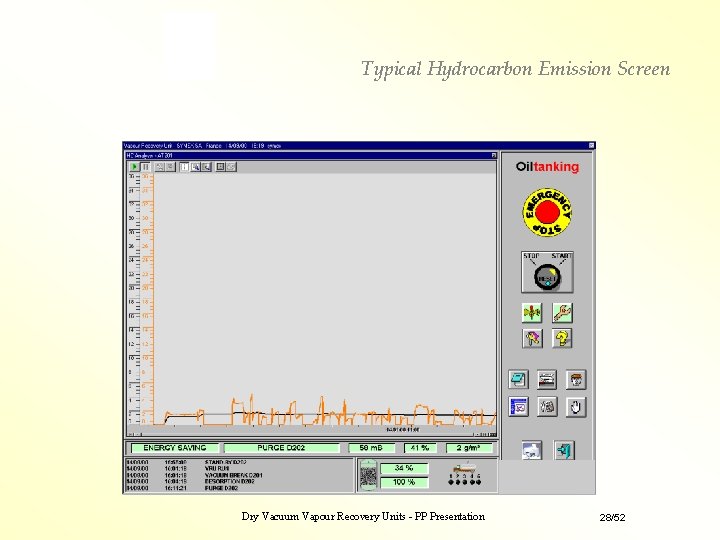Image resolution: width=720 pixels, height=540 pixels.
Task: Click the cyan book logbook icon
Action: [518, 380]
